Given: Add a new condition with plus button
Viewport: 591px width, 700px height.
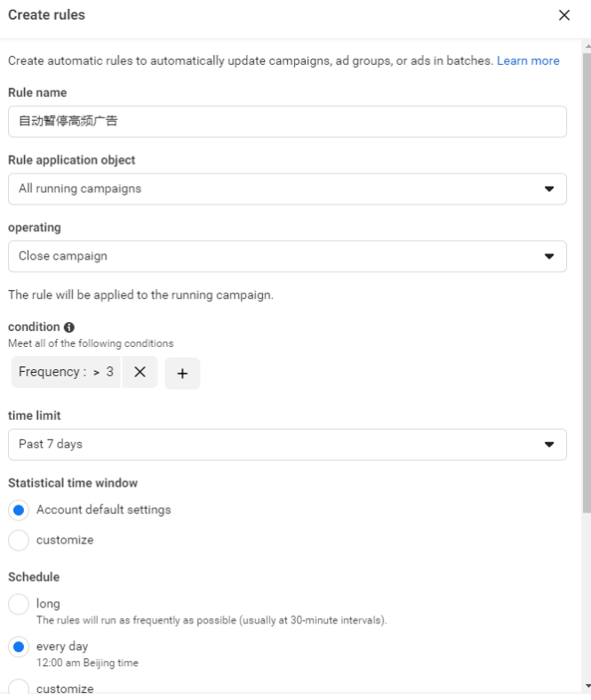Looking at the screenshot, I should coord(182,374).
